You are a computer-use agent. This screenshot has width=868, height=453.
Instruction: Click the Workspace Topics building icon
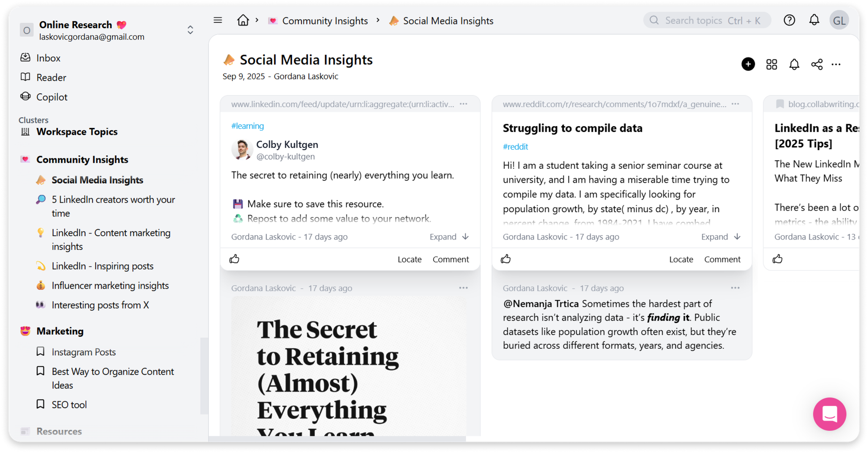[x=26, y=131]
